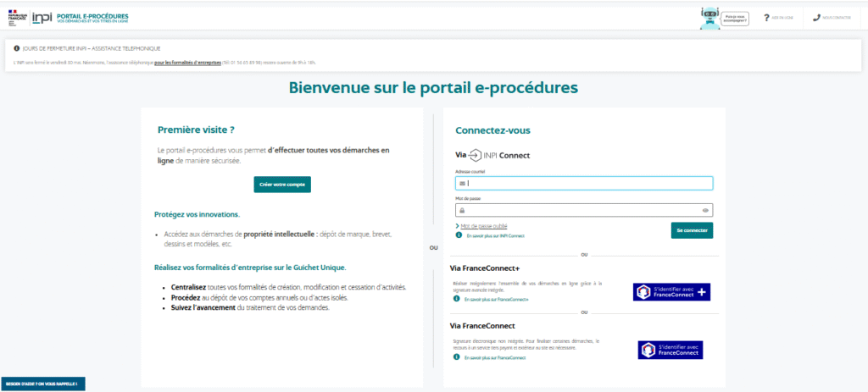
Task: Click S'identifier avec FranceConnect+ button
Action: 671,292
